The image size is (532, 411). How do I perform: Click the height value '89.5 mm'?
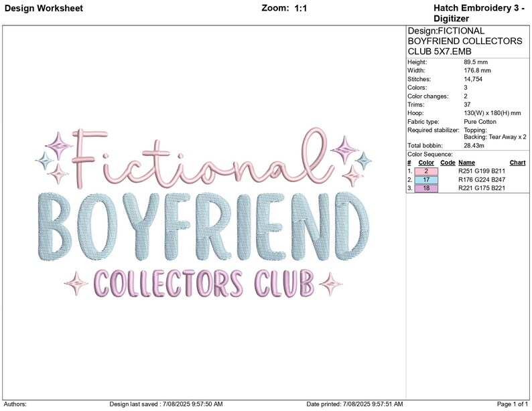(476, 62)
